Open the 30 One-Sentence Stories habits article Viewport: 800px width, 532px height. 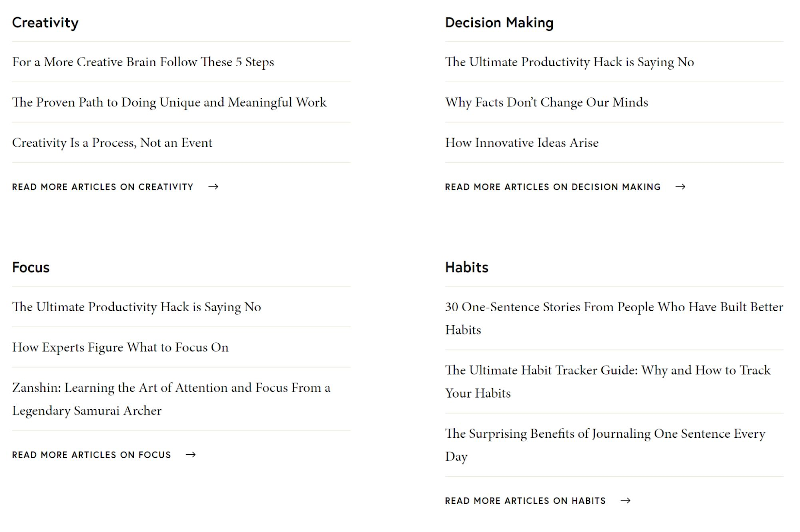[614, 318]
